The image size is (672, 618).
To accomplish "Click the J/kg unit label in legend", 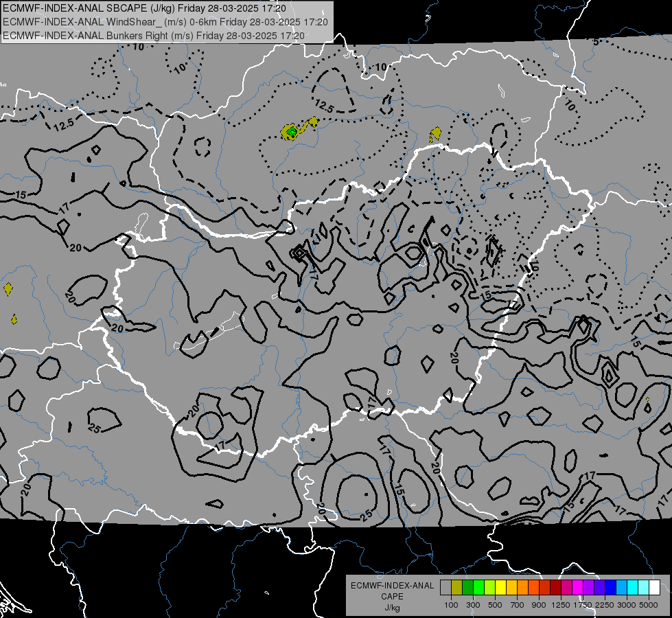I will point(392,608).
